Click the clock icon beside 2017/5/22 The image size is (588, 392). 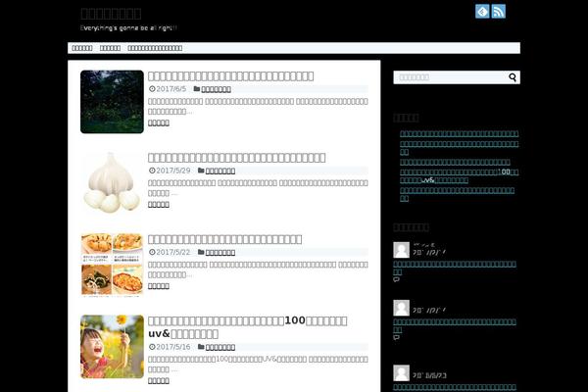[x=152, y=252]
